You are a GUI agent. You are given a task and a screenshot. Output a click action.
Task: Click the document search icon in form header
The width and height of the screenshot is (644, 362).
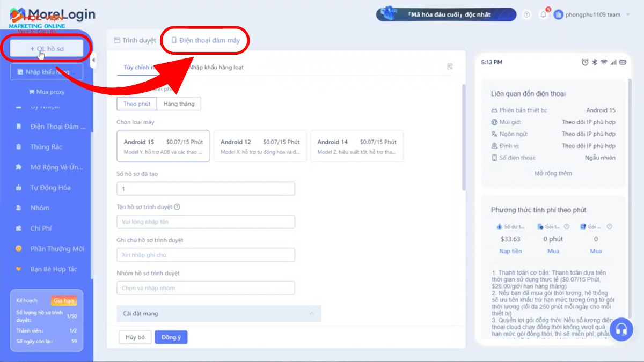(x=450, y=67)
